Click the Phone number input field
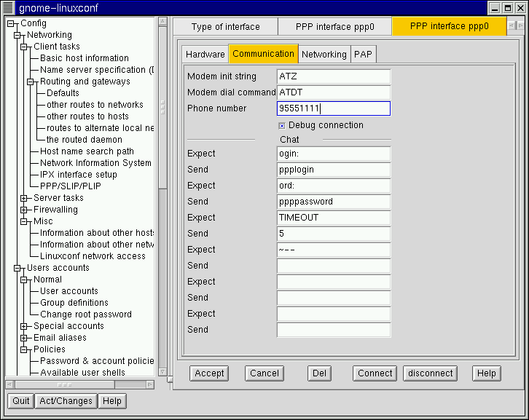The width and height of the screenshot is (529, 420). [334, 108]
